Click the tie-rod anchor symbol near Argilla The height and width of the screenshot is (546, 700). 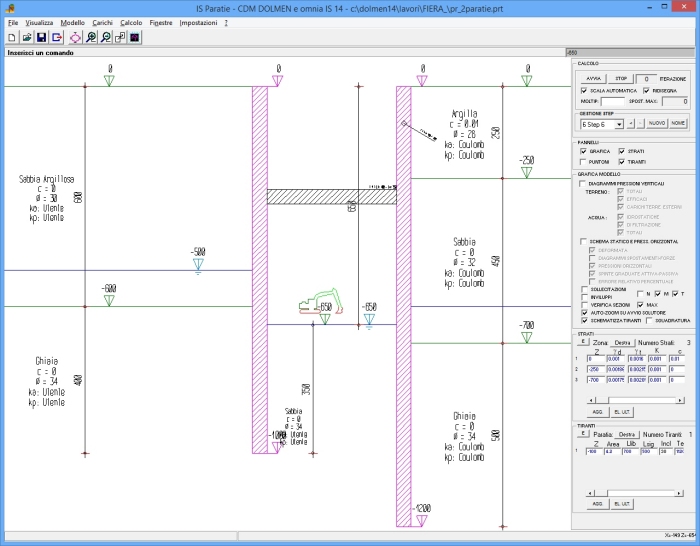coord(419,131)
